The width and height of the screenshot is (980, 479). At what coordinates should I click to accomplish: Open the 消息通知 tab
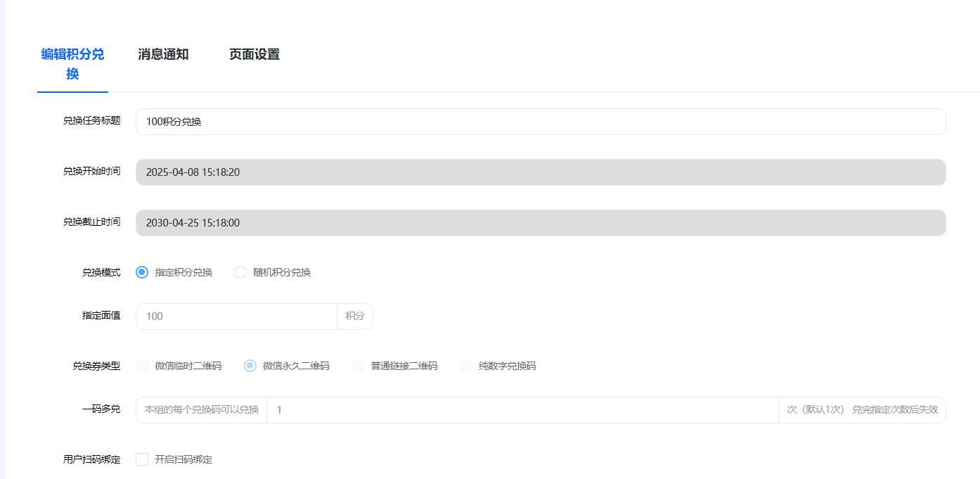[163, 55]
